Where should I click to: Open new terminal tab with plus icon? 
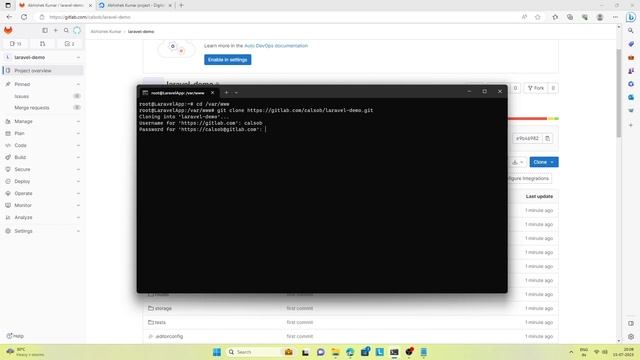tap(227, 93)
